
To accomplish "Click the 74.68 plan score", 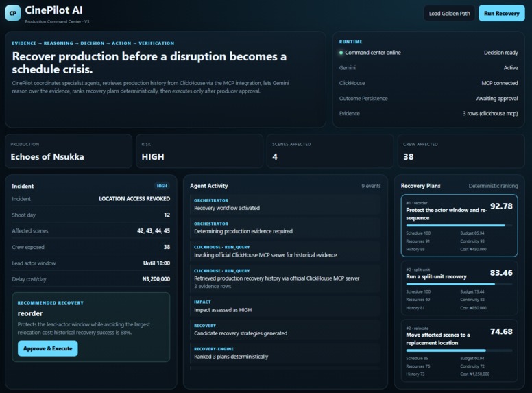I will pyautogui.click(x=501, y=331).
